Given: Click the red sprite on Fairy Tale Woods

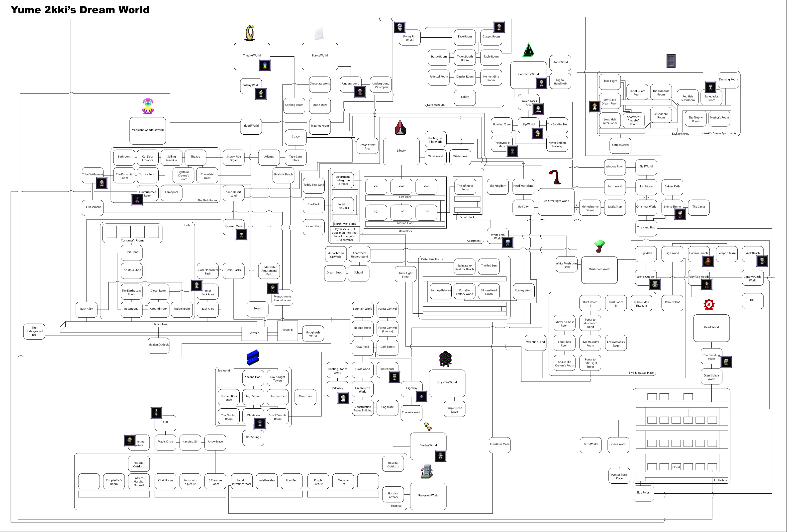Looking at the screenshot, I should [706, 284].
